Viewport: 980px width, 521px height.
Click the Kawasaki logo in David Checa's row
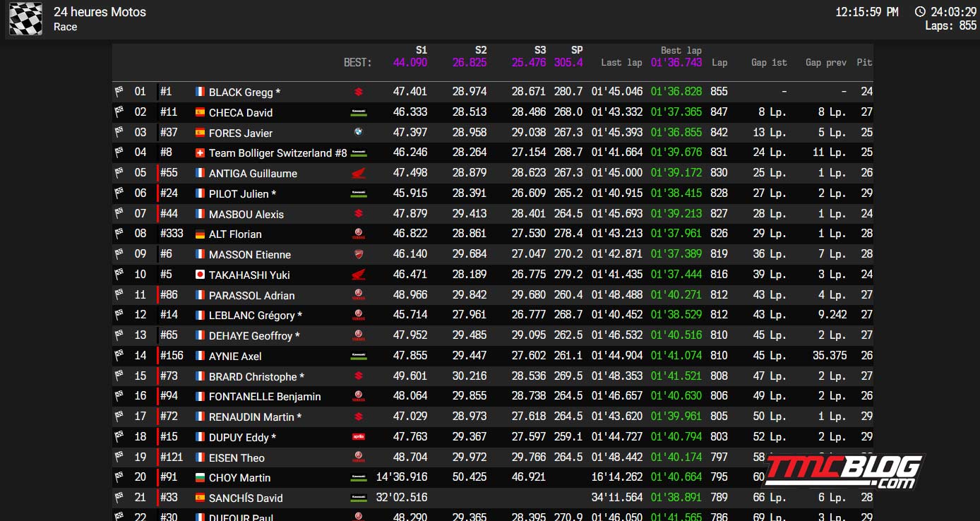pos(358,112)
